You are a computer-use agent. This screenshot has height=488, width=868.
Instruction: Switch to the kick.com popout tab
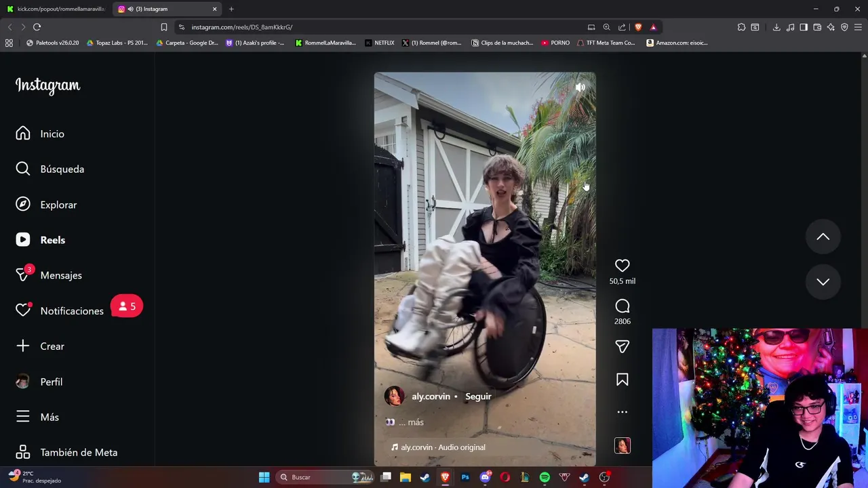click(56, 9)
